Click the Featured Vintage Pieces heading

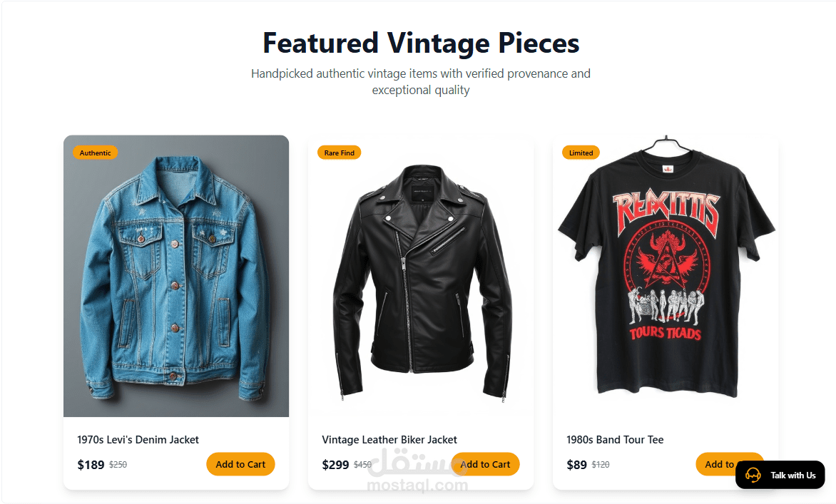click(421, 43)
